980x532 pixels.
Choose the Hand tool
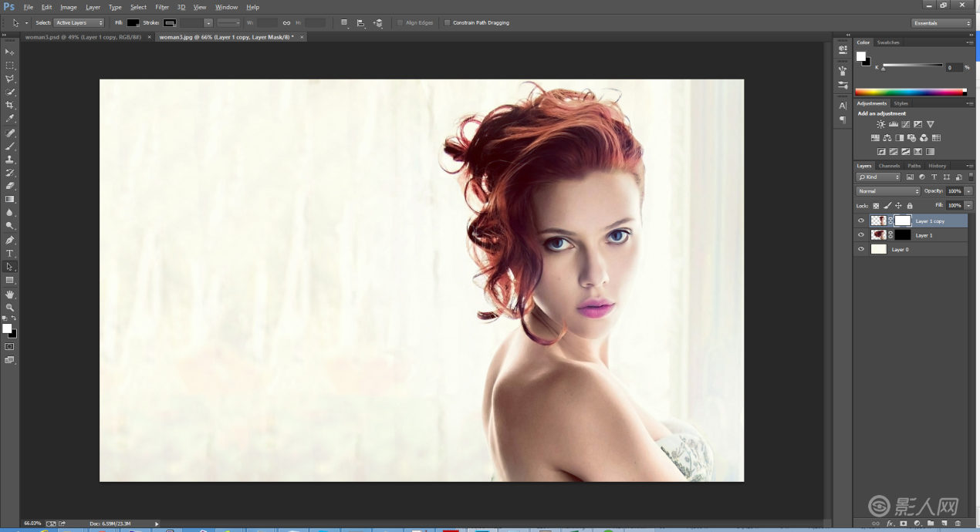tap(10, 295)
